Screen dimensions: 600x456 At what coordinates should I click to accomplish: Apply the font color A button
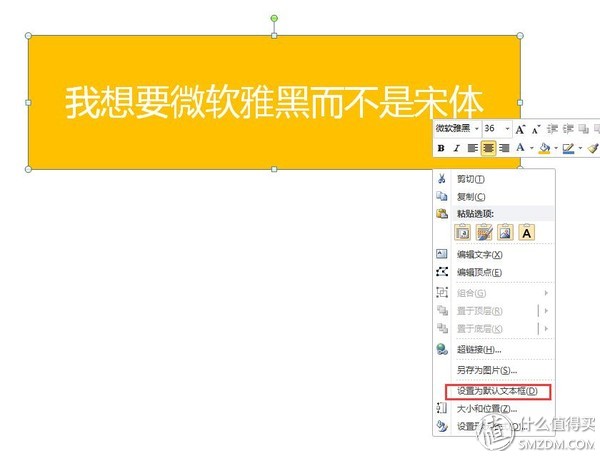520,148
